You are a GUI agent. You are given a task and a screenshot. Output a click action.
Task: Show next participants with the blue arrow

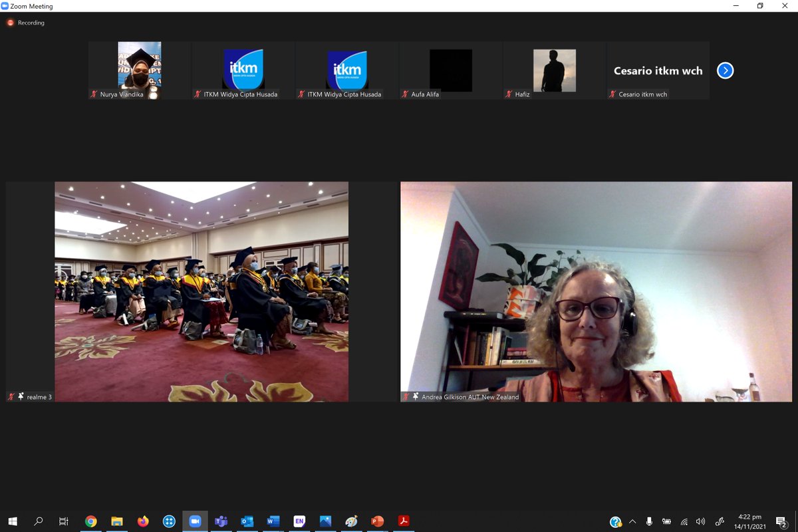[x=726, y=70]
